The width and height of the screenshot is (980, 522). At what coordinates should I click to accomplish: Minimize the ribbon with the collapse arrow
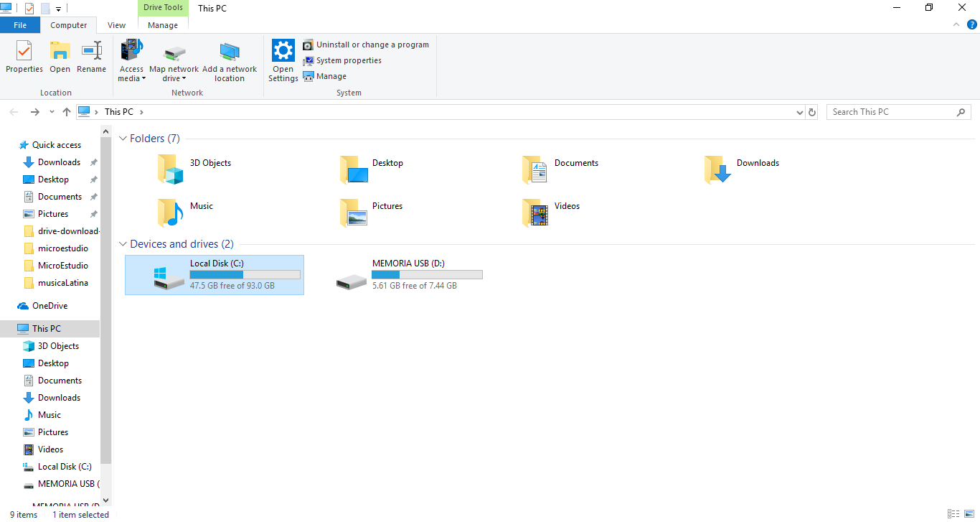point(956,24)
